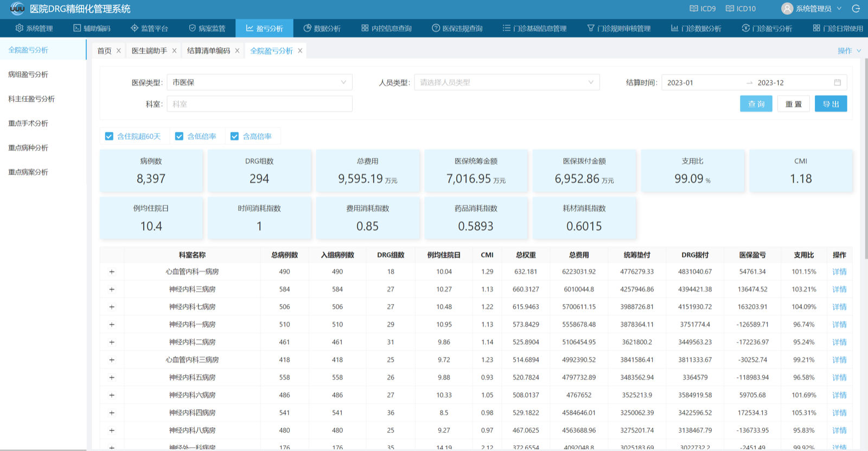Select the active 盈亏分析 menu

(264, 28)
